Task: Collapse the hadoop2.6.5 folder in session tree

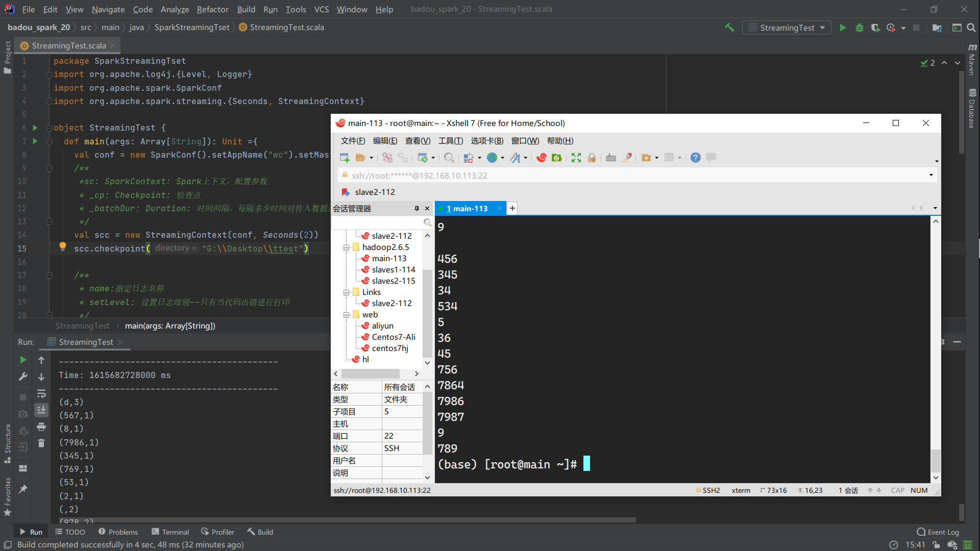Action: click(x=346, y=247)
